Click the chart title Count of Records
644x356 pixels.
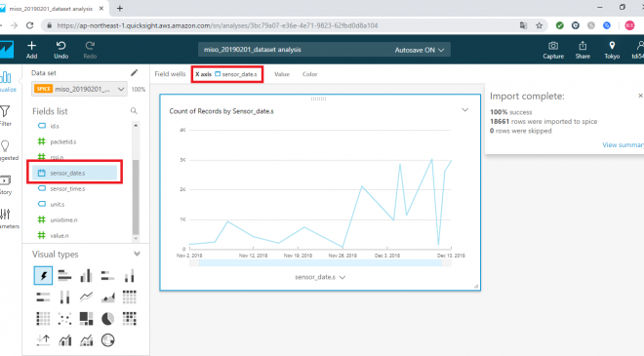click(221, 111)
